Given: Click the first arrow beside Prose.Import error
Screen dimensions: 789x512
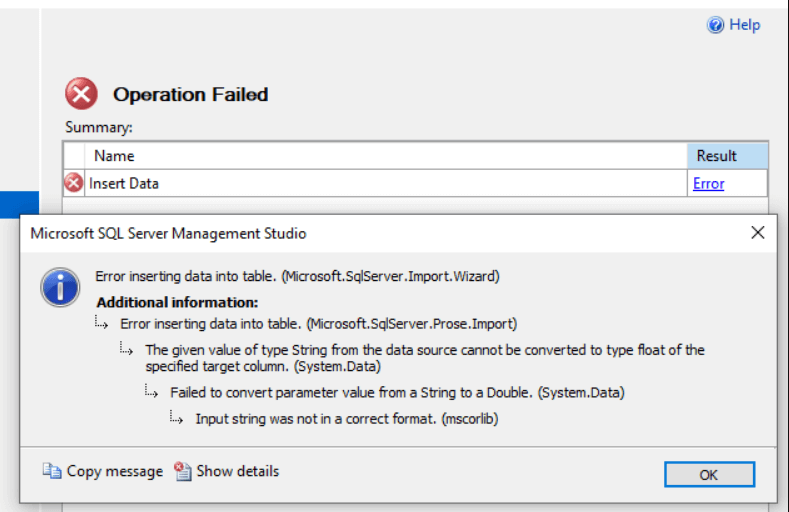Looking at the screenshot, I should click(x=101, y=322).
